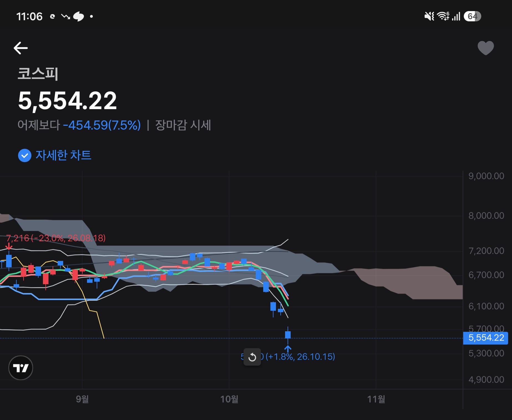Screen dimensions: 512x420
Task: Reset the chart view with the refresh button
Action: coord(252,357)
